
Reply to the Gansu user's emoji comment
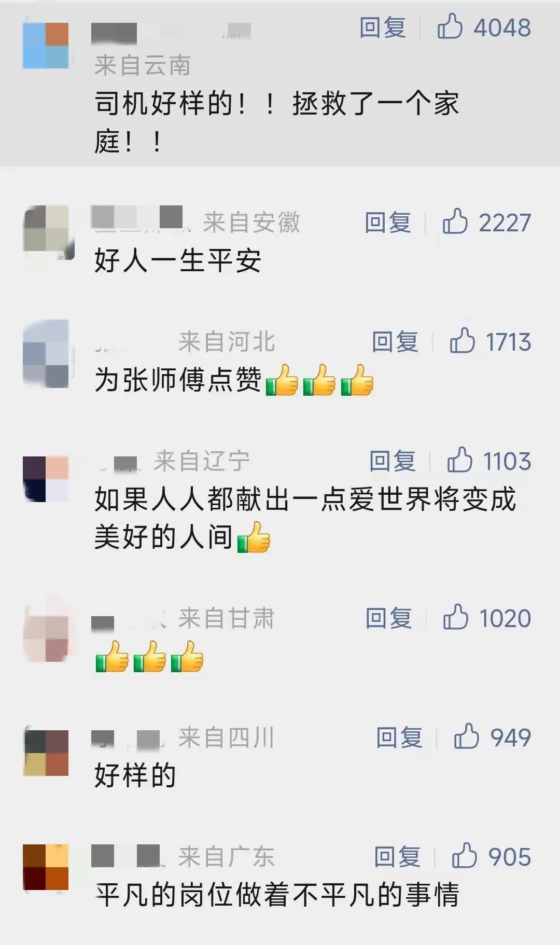pos(388,618)
